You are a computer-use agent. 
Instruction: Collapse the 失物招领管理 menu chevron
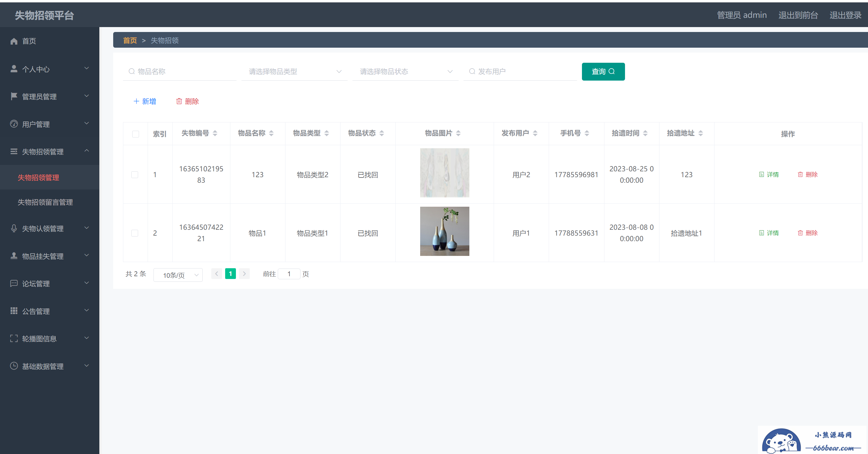87,151
